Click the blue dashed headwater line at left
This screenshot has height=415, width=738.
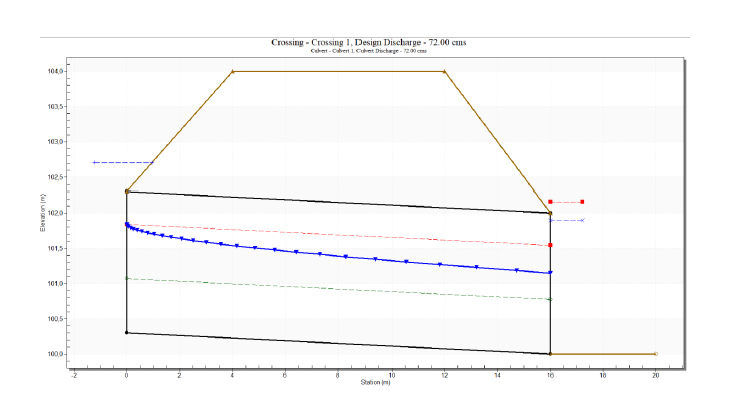[x=122, y=162]
